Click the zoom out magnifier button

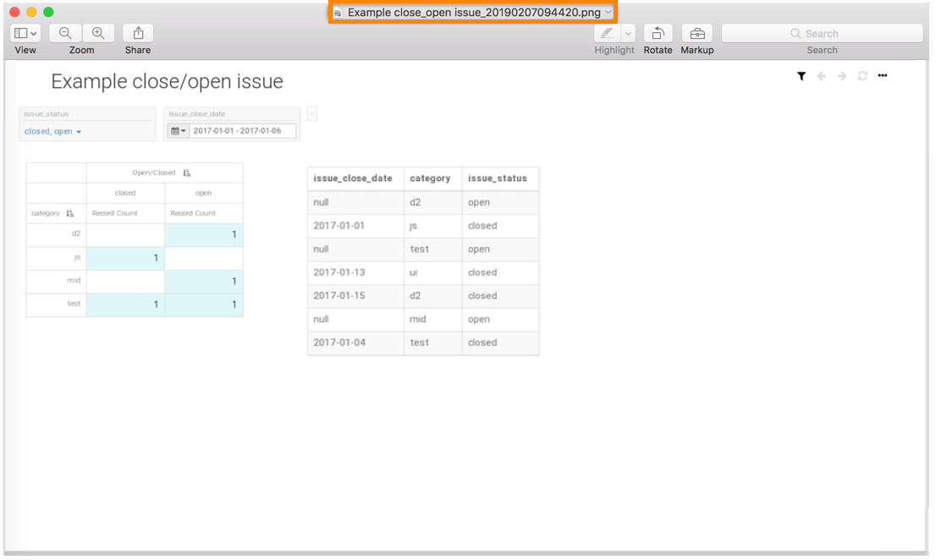pos(65,33)
